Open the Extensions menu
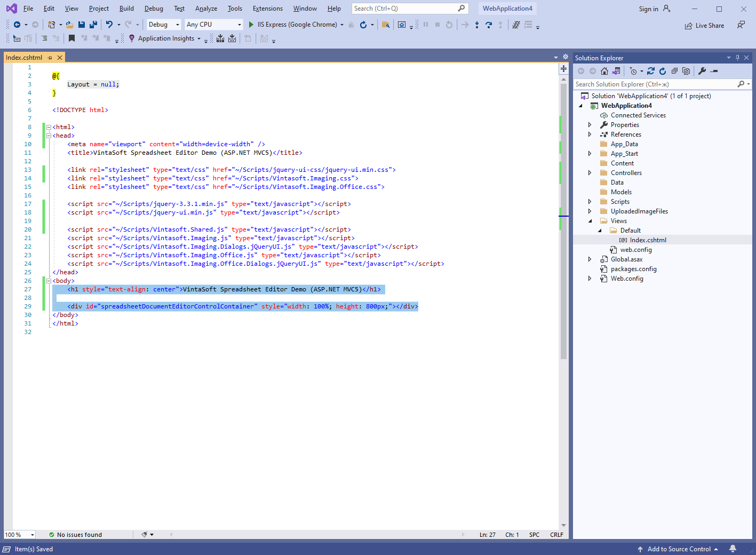The image size is (756, 555). pos(267,9)
